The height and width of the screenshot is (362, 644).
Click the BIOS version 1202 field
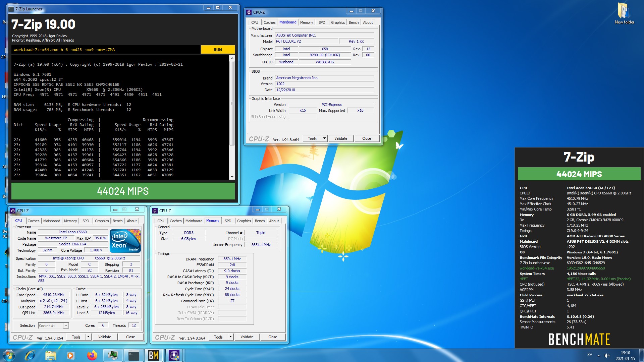324,84
